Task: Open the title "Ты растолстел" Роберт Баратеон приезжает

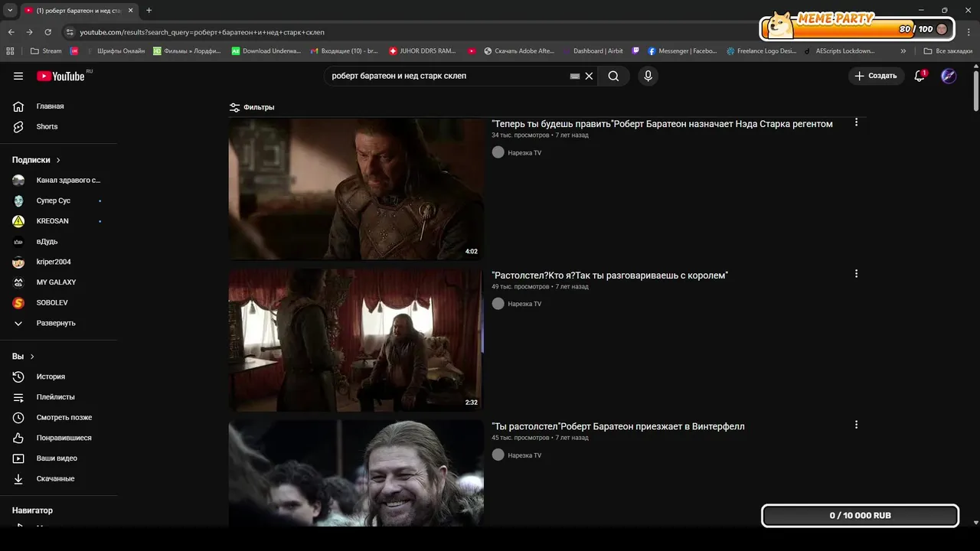Action: (x=618, y=426)
